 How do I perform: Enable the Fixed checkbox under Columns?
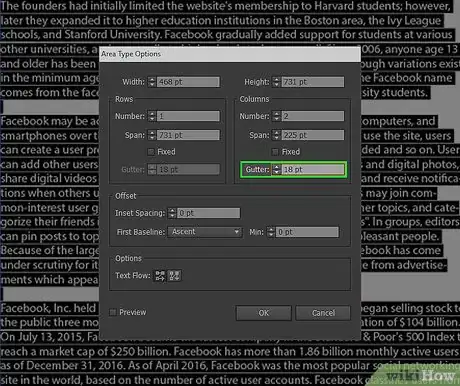275,152
